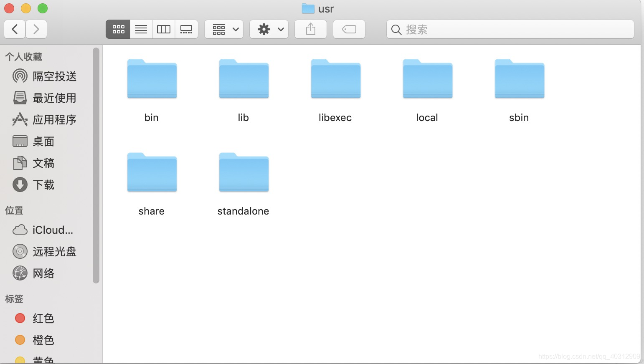Select the bin folder icon
This screenshot has width=644, height=364.
[x=152, y=79]
